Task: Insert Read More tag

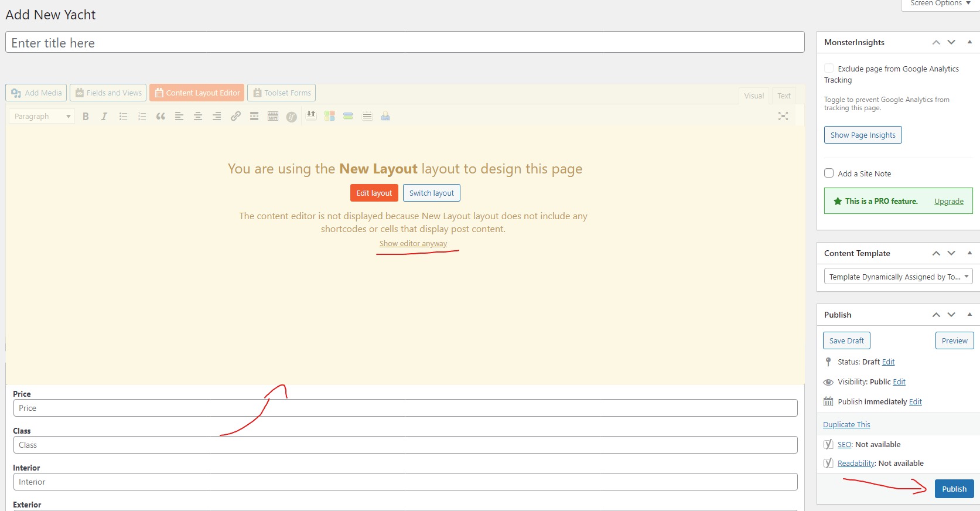Action: point(254,116)
